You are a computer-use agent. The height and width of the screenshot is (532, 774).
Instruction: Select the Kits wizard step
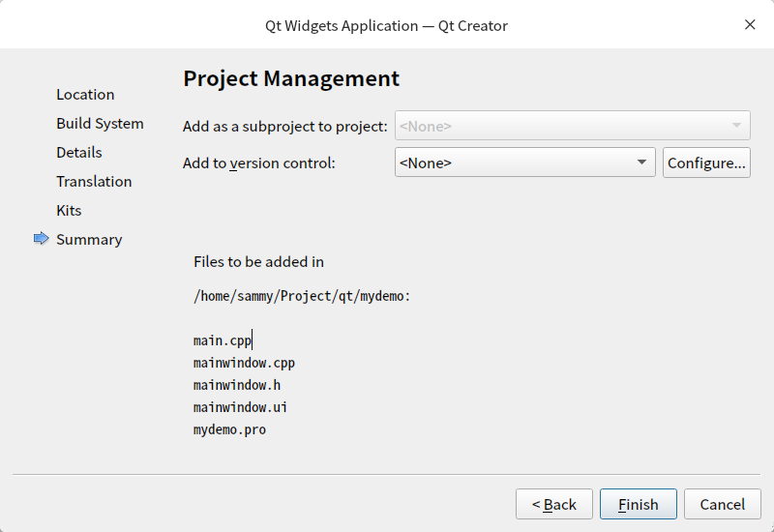pos(69,211)
